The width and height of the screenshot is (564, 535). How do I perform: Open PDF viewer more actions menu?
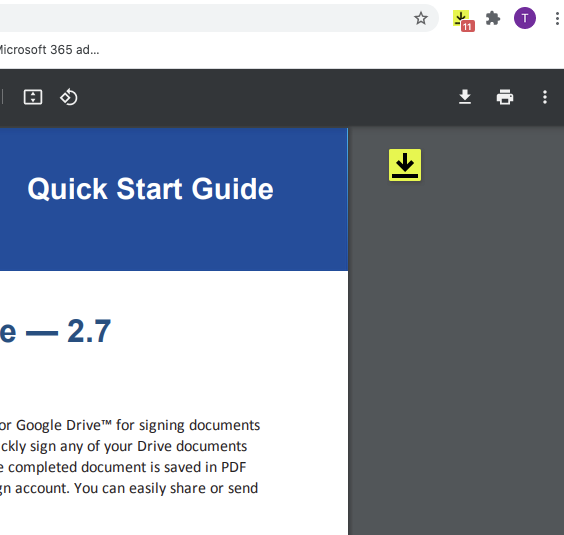pyautogui.click(x=545, y=97)
